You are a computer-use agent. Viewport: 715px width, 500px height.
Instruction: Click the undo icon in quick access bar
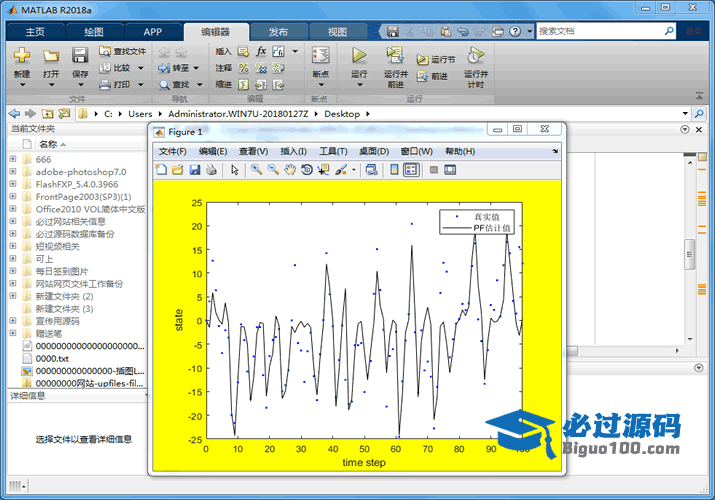pyautogui.click(x=463, y=31)
